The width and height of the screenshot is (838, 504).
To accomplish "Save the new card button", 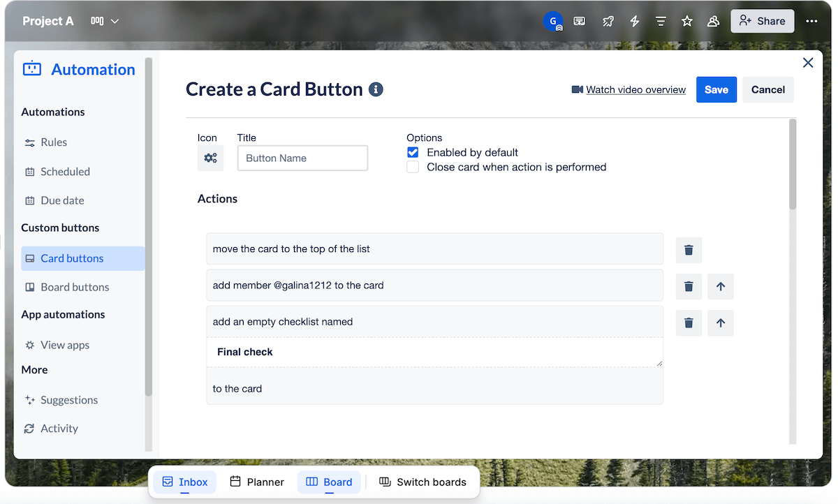I will coord(716,89).
